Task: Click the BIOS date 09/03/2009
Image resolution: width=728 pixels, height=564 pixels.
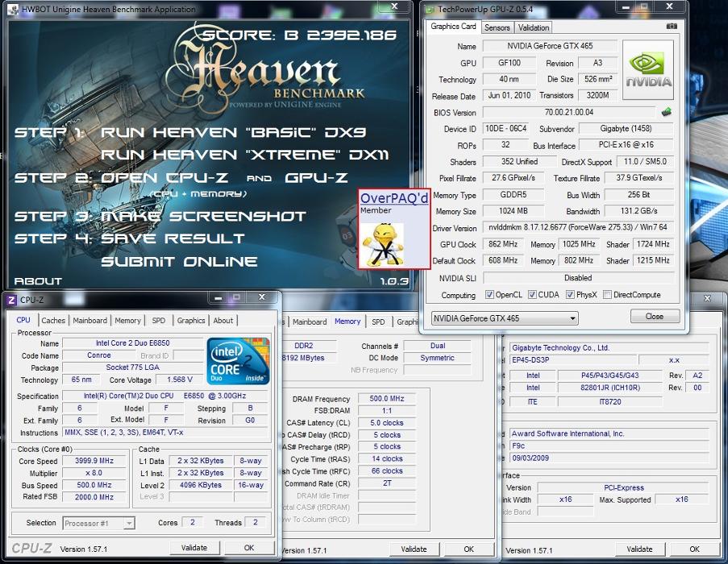Action: click(609, 458)
